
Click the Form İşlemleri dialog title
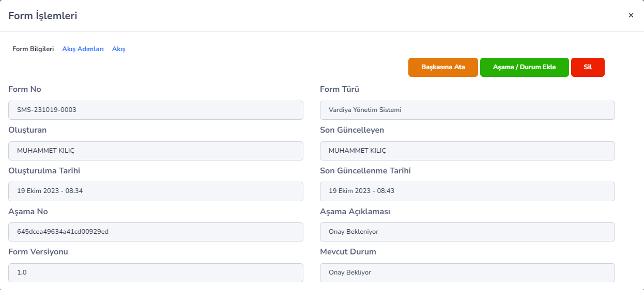(43, 16)
